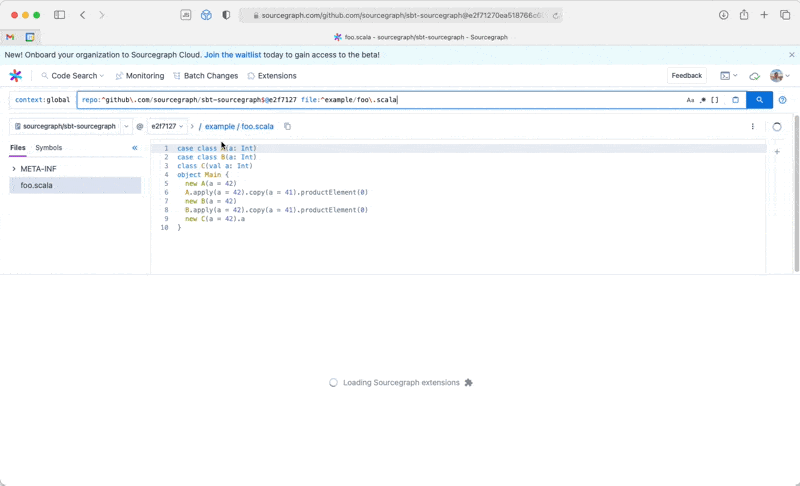Toggle structural search brackets icon
800x486 pixels.
tap(715, 100)
